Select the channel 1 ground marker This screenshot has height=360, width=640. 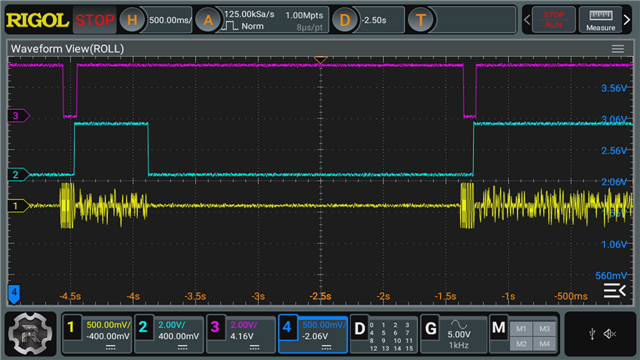point(18,206)
